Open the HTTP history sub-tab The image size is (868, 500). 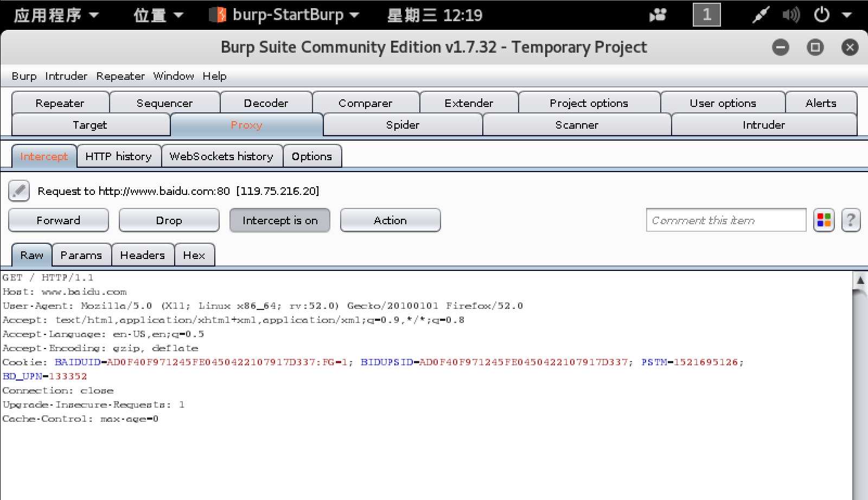[119, 156]
